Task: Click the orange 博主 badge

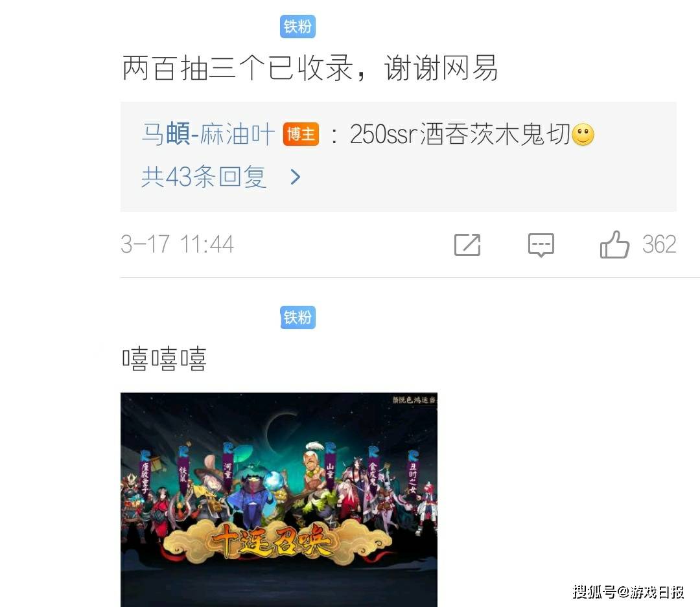Action: pyautogui.click(x=301, y=134)
